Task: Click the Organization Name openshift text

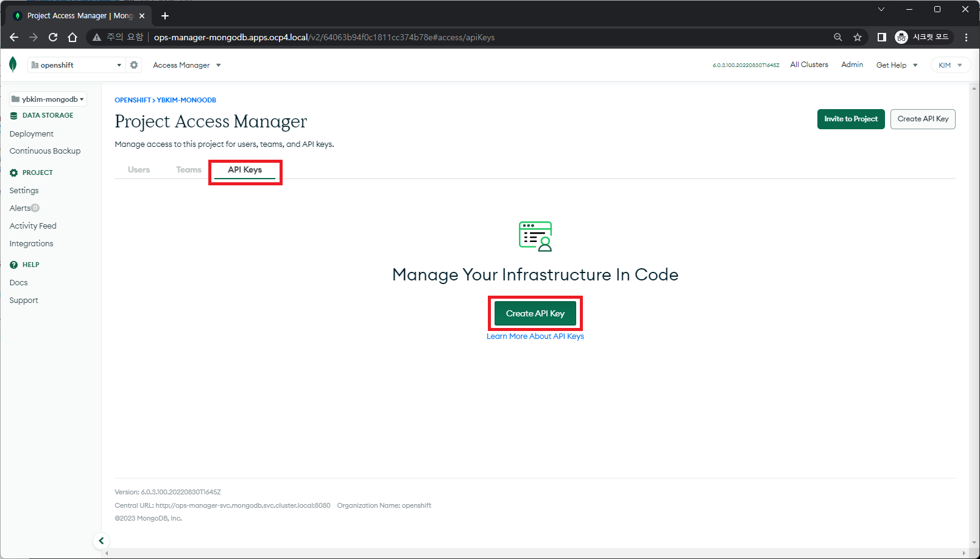Action: pos(384,505)
